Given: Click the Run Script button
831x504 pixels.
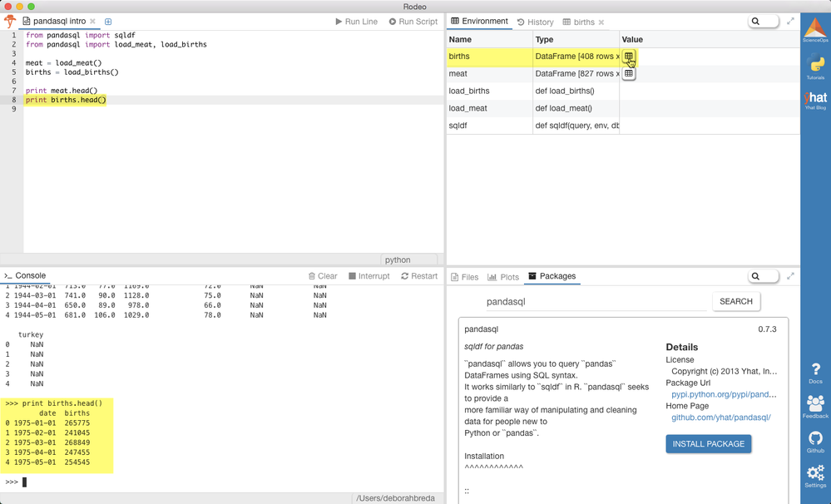Looking at the screenshot, I should click(413, 22).
